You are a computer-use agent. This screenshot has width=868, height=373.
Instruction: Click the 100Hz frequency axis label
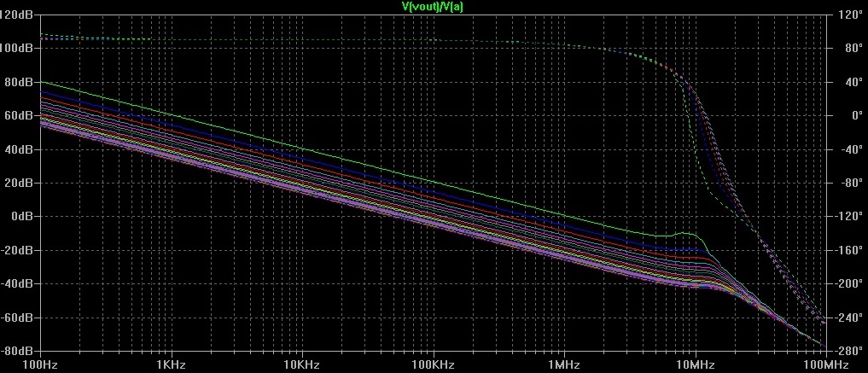click(41, 365)
